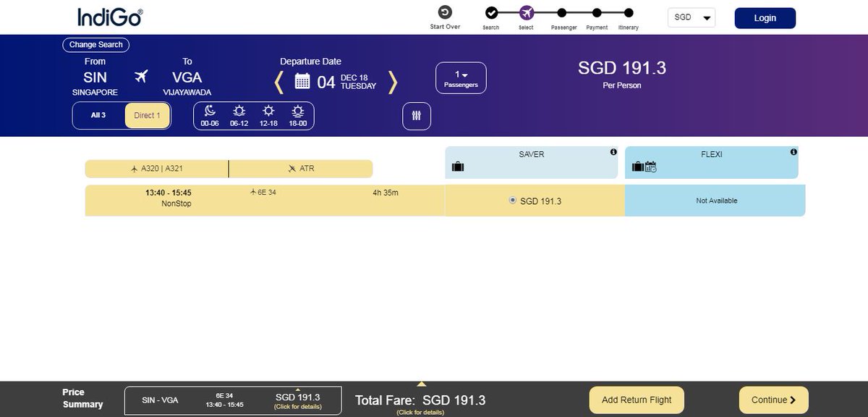Click the 13:40 - 15:45 flight time
The height and width of the screenshot is (417, 868).
tap(169, 193)
